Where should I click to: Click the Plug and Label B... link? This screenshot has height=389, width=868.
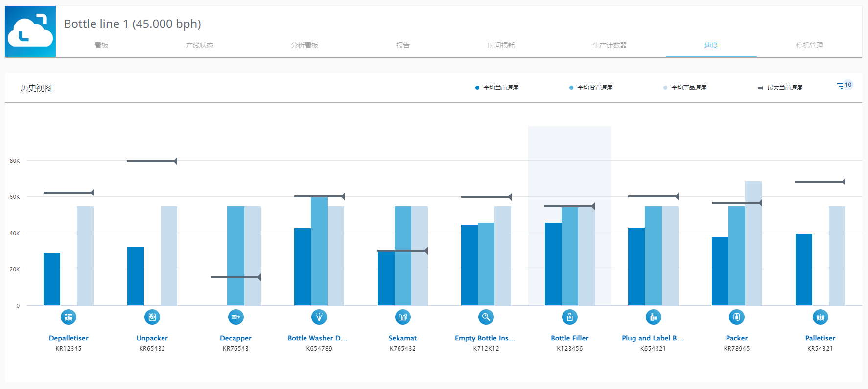pos(653,338)
